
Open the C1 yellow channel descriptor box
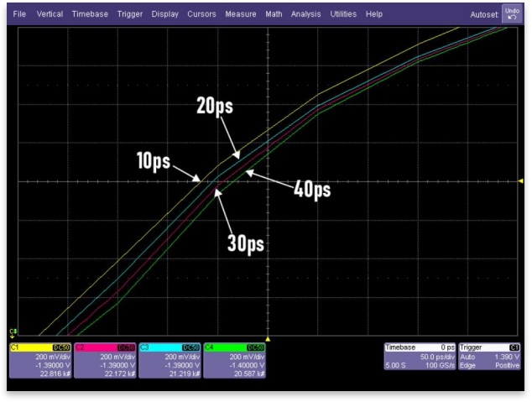[39, 359]
